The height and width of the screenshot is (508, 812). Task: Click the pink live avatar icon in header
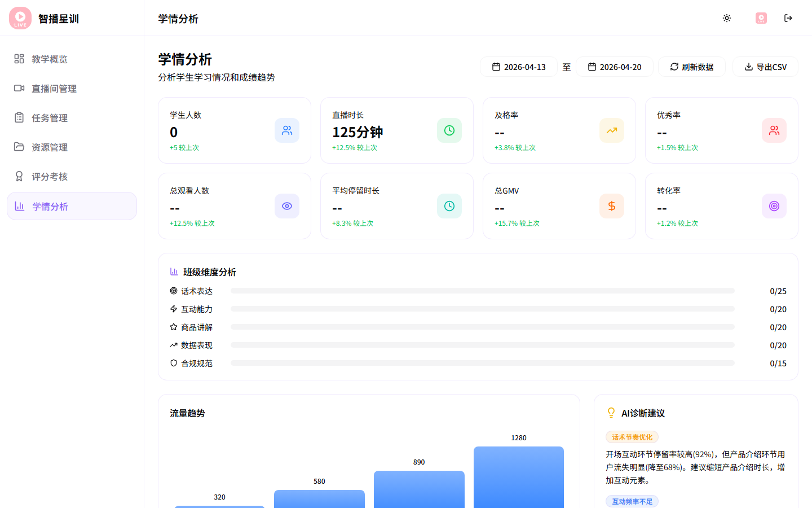pos(761,18)
